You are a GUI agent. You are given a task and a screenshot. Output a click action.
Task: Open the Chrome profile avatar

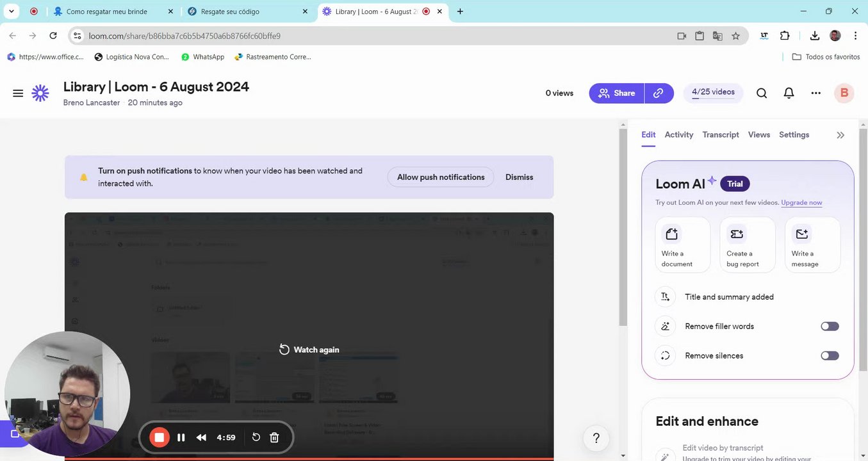(x=835, y=36)
